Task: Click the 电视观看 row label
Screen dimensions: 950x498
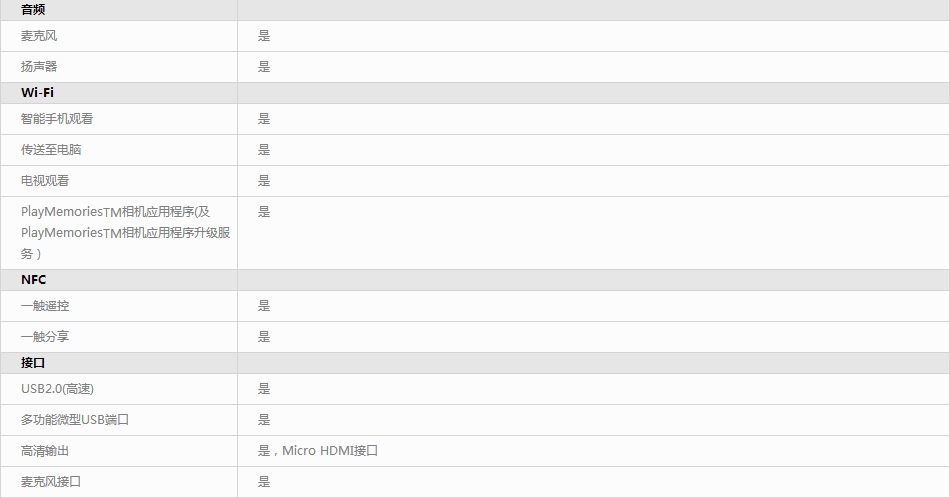Action: pyautogui.click(x=45, y=181)
